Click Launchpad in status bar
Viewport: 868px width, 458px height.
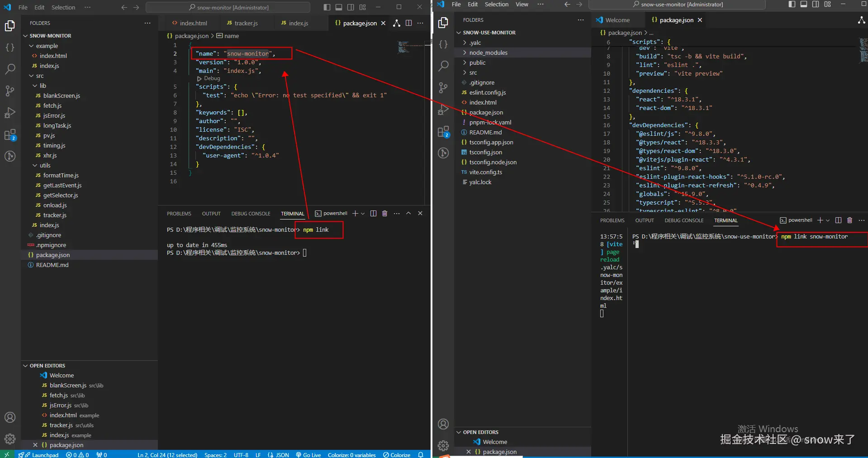click(x=39, y=454)
